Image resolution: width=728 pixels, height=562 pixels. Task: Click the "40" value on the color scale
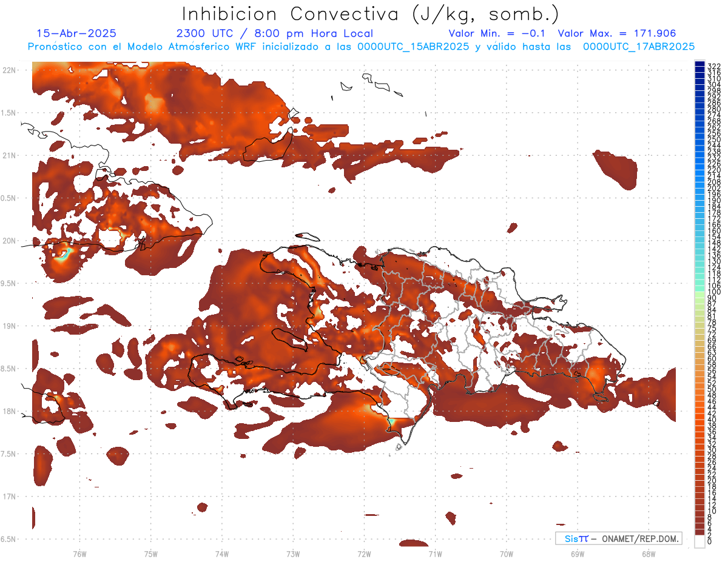pyautogui.click(x=712, y=420)
